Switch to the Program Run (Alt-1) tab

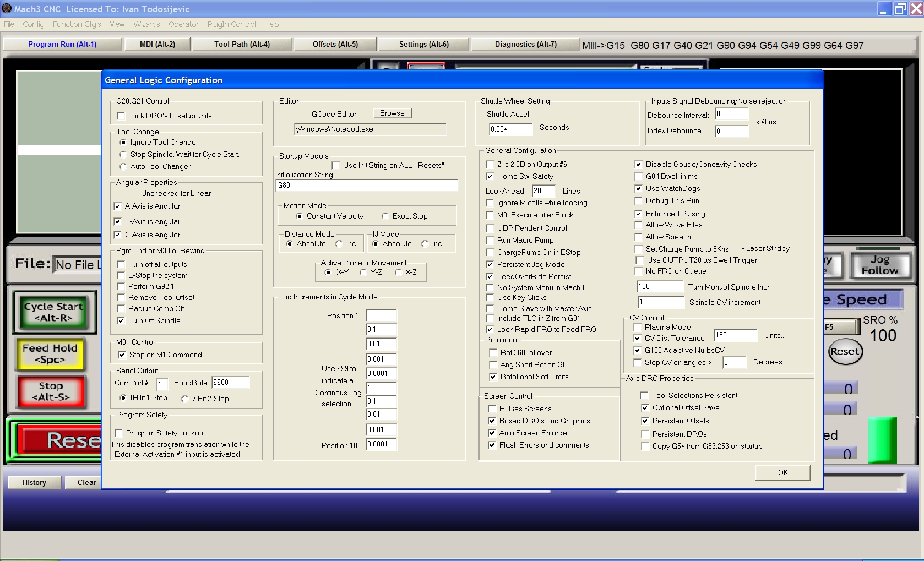(x=62, y=44)
